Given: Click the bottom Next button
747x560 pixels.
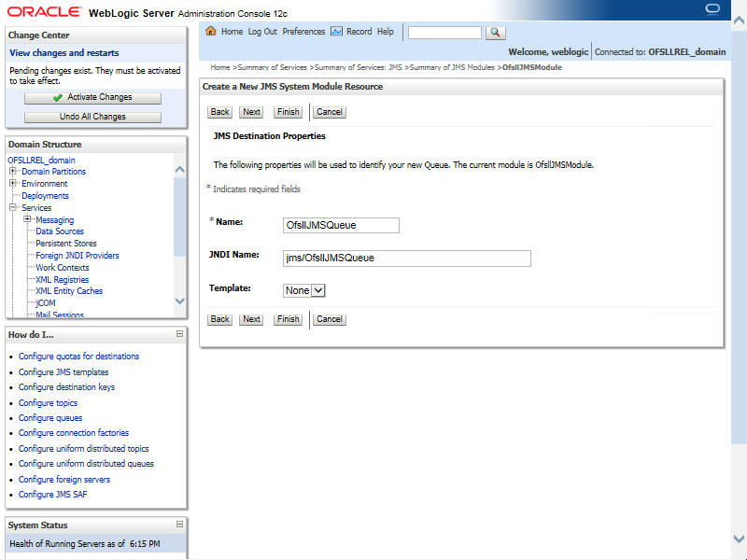Looking at the screenshot, I should coord(251,319).
